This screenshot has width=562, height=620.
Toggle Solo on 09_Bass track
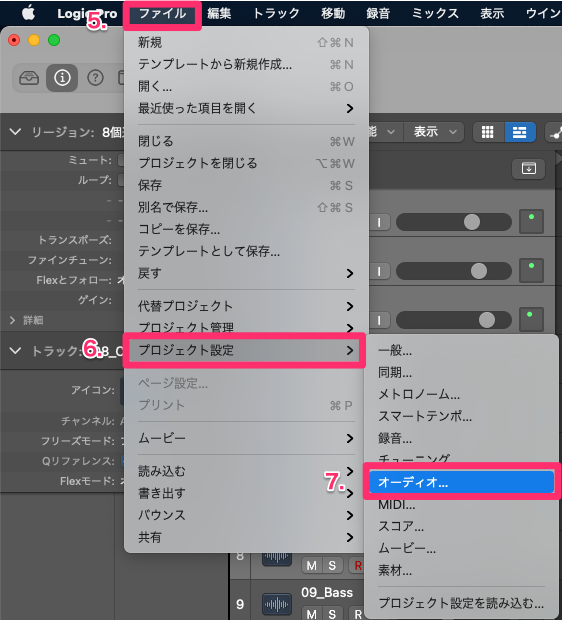click(x=332, y=614)
